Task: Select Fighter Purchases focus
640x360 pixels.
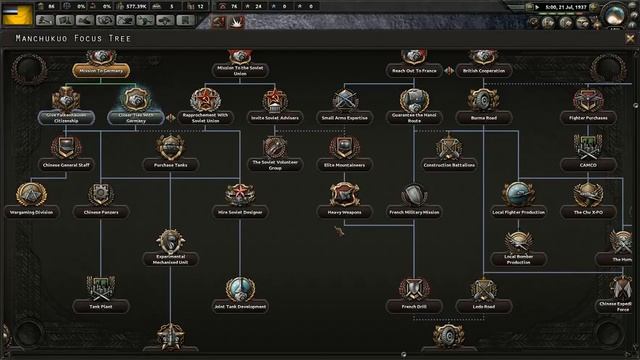Action: 588,118
